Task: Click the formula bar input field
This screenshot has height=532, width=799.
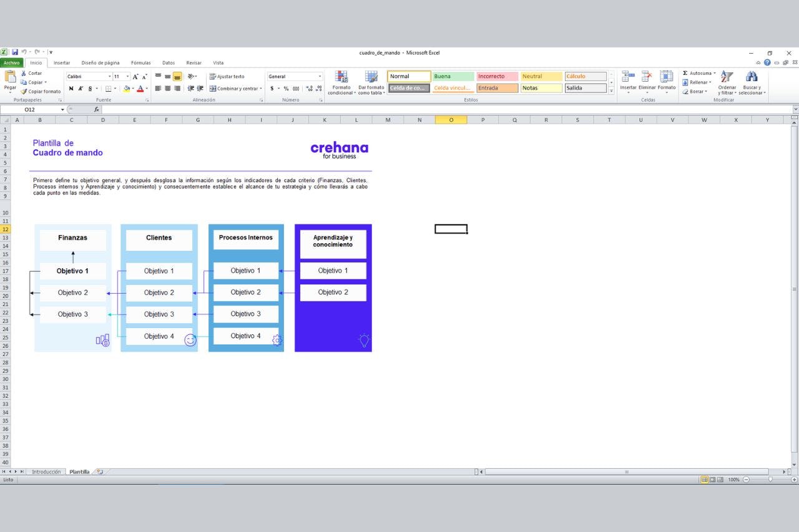Action: (x=437, y=110)
